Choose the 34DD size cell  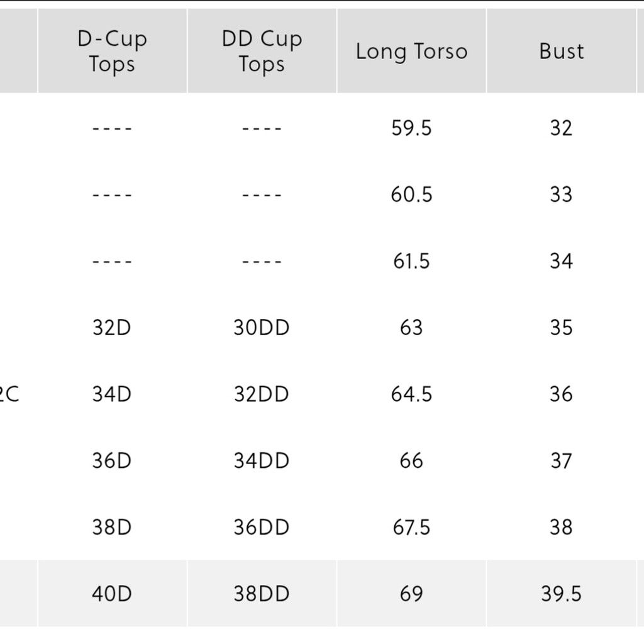[x=262, y=461]
